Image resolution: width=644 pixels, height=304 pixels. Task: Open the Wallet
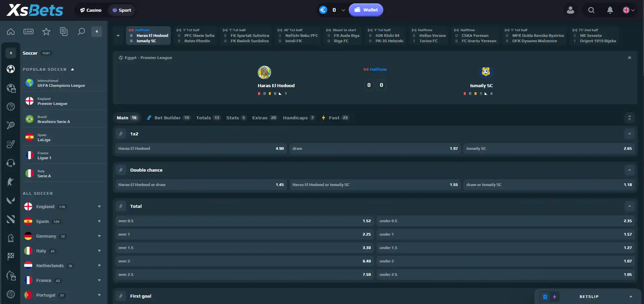[366, 10]
